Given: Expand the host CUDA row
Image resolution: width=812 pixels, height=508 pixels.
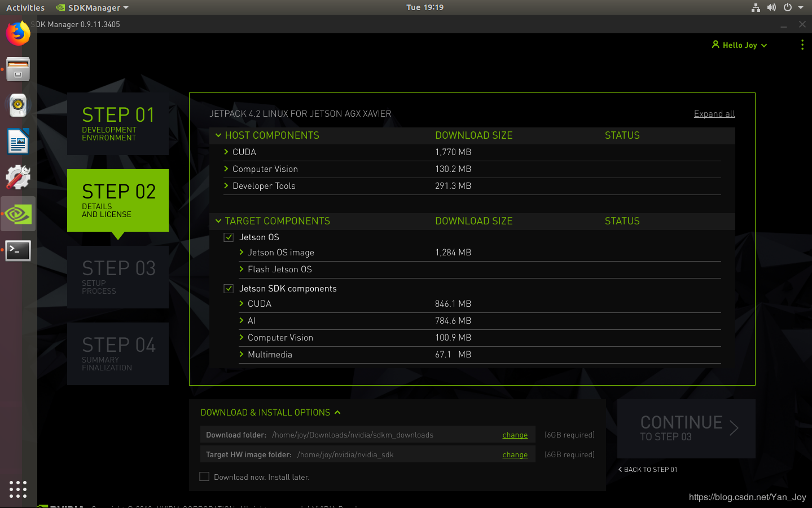Looking at the screenshot, I should tap(226, 152).
